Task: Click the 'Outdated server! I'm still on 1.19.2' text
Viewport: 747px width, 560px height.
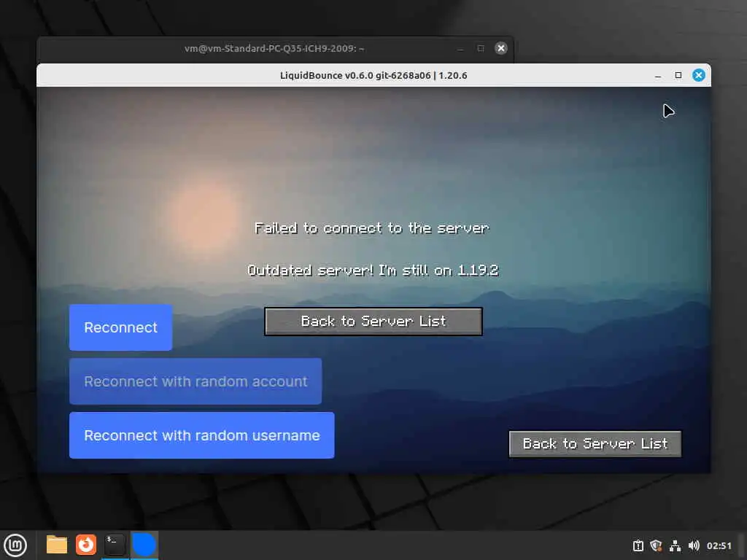Action: pos(373,270)
